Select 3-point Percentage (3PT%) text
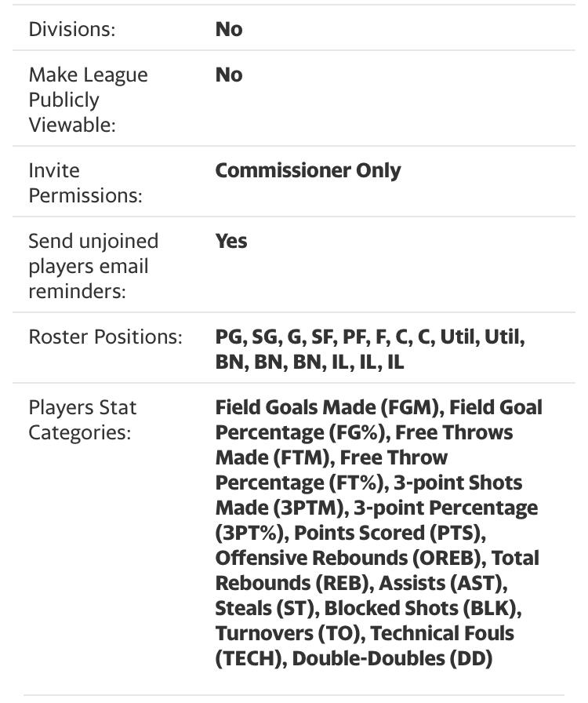This screenshot has width=588, height=703. point(376,520)
